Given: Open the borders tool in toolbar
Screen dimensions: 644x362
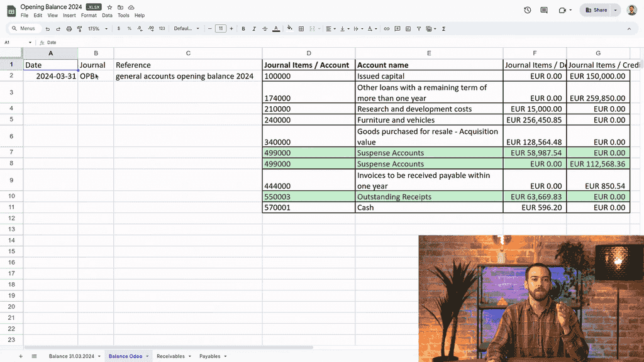Looking at the screenshot, I should coord(301,29).
